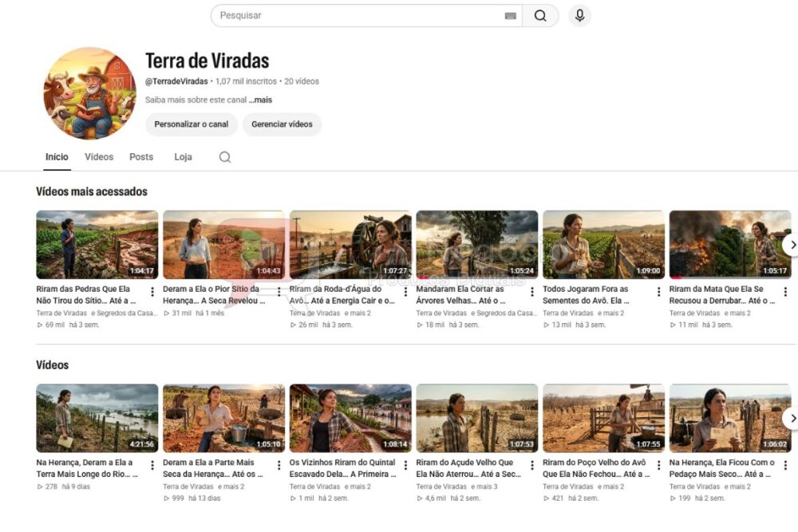Open options menu for Pedaço Mais Seco video
The height and width of the screenshot is (532, 798).
pyautogui.click(x=786, y=465)
